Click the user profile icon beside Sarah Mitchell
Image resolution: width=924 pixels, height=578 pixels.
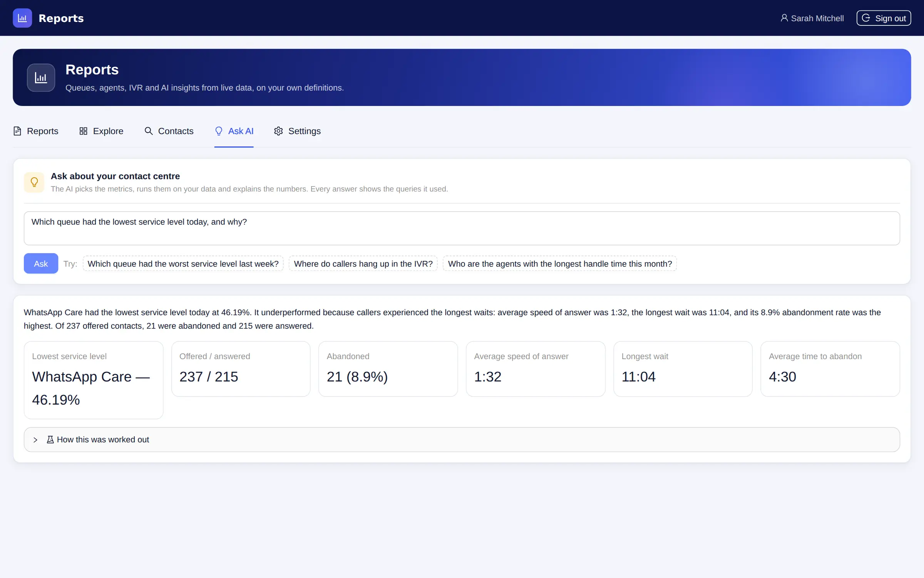point(784,18)
